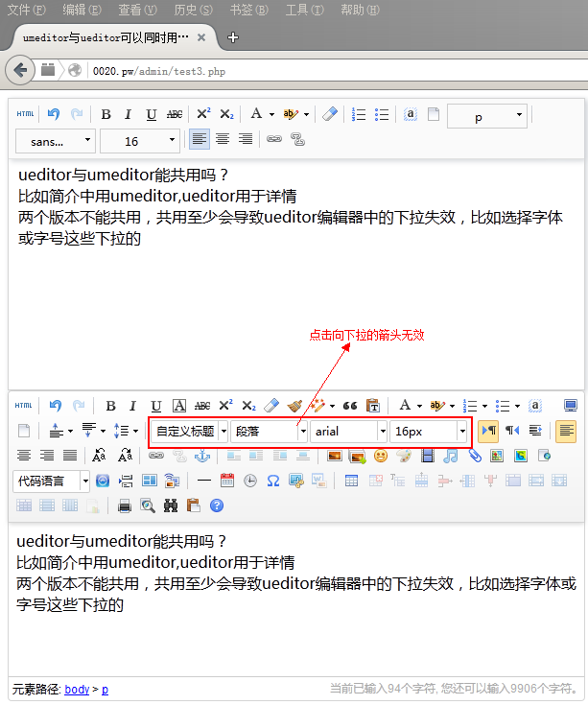
Task: Open font color dropdown in top editor
Action: tap(272, 115)
